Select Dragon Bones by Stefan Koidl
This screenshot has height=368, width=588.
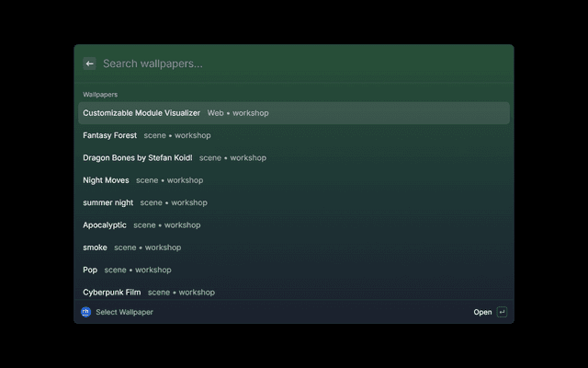point(294,157)
